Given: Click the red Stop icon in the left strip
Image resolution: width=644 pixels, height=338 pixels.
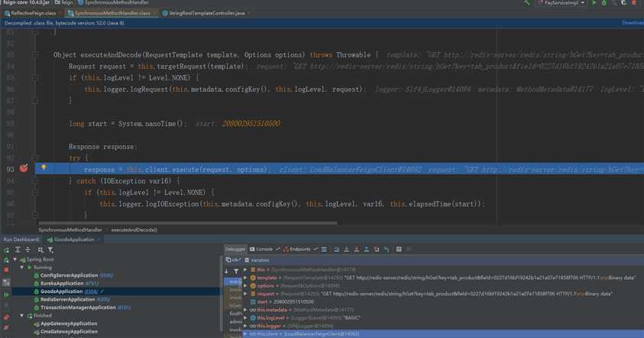Looking at the screenshot, I should (6, 270).
